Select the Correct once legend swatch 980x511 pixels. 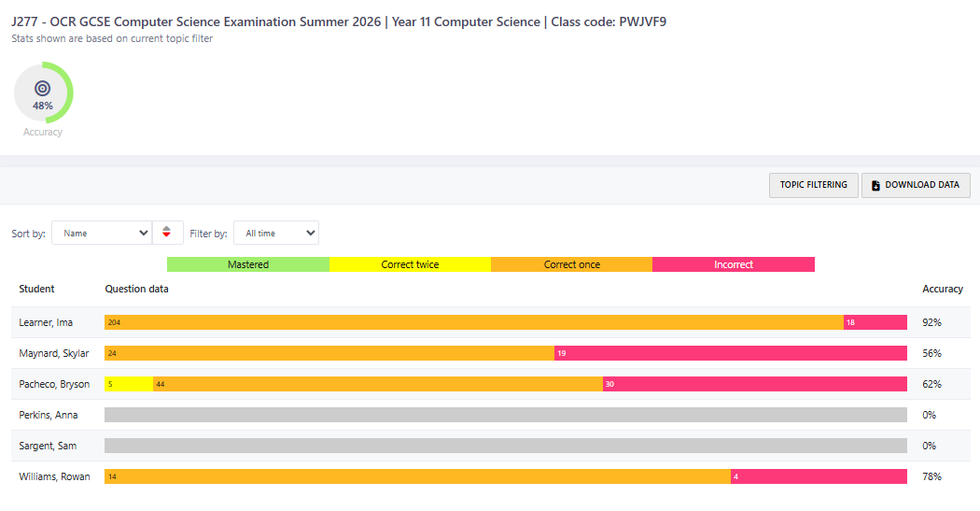point(571,264)
